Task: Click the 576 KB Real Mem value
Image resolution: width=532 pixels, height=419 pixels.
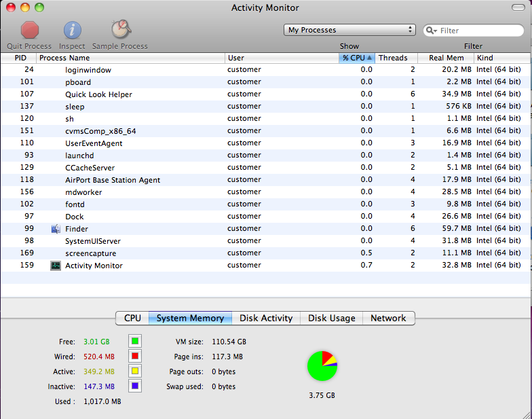Action: (459, 106)
